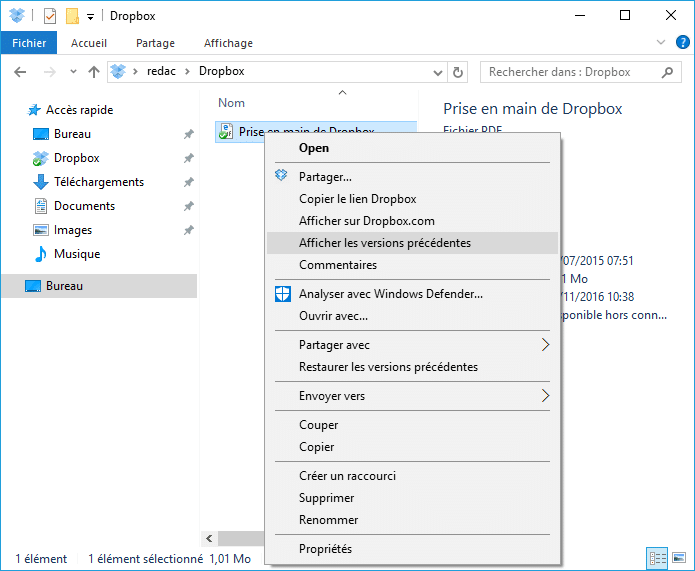This screenshot has width=695, height=571.
Task: Switch to the Accueil ribbon tab
Action: pos(89,43)
